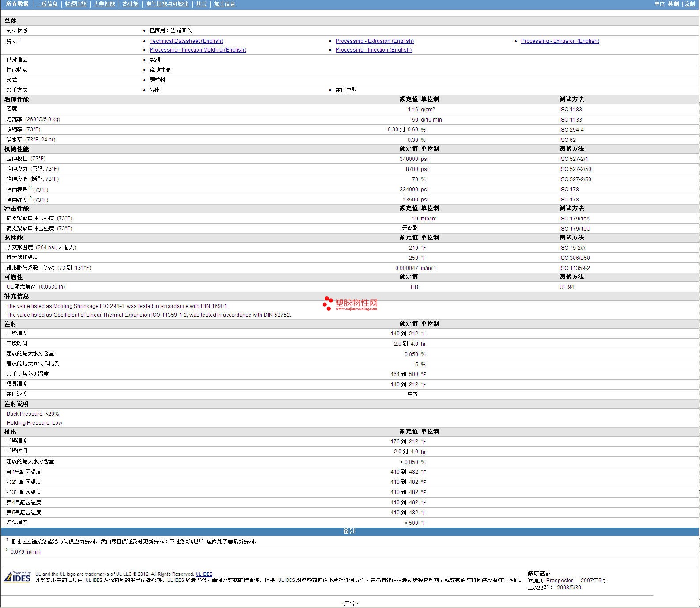700x608 pixels.
Task: Select the ISO 527-2/1 test method
Action: (574, 159)
